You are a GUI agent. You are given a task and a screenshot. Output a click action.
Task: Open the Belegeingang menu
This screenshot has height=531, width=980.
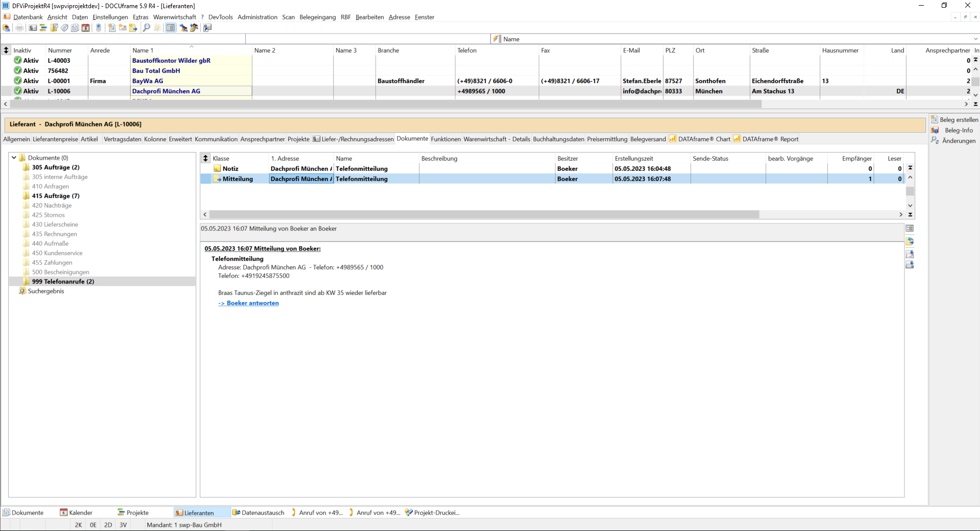(317, 17)
